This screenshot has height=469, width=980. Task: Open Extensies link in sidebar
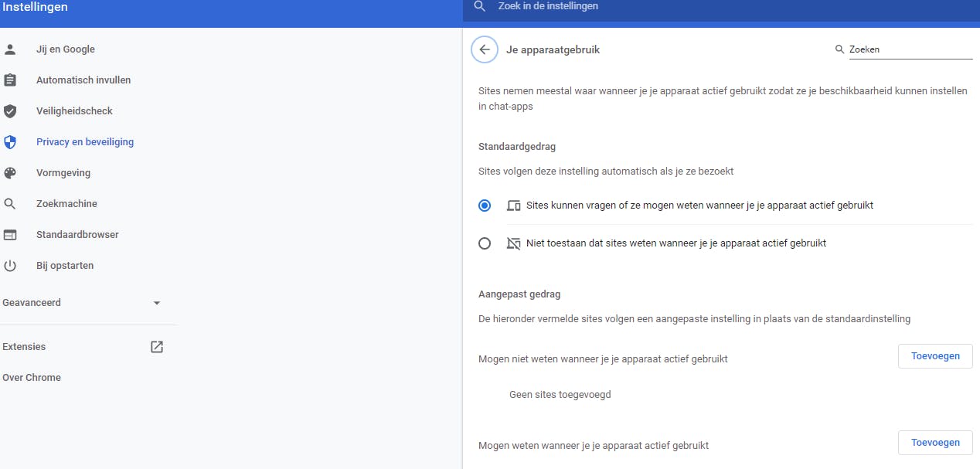[24, 347]
